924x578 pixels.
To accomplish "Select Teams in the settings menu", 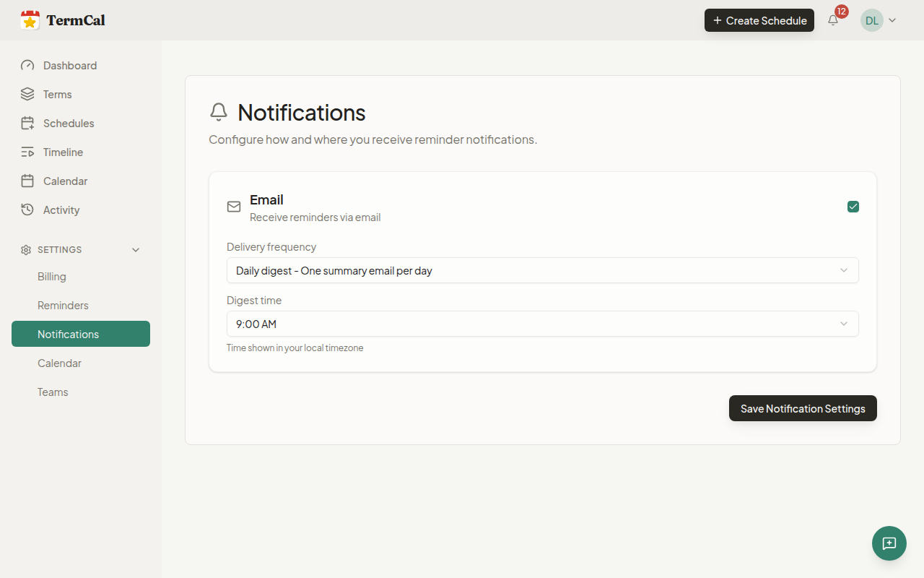I will pos(53,392).
